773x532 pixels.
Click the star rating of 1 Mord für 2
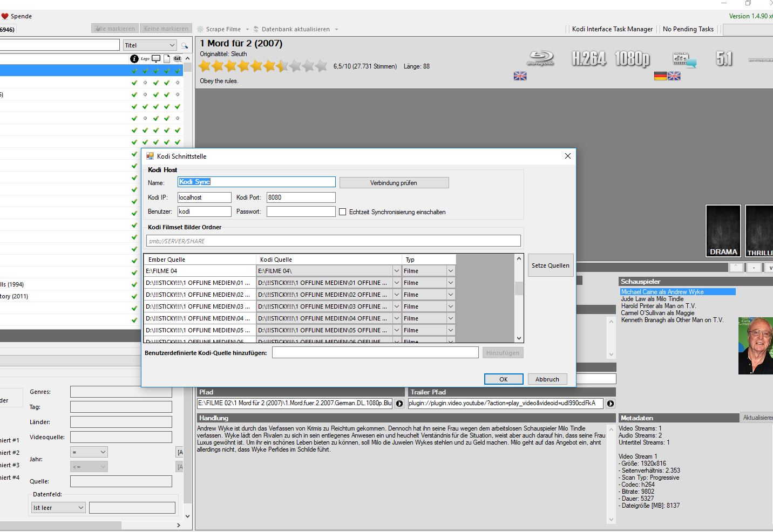pos(263,66)
